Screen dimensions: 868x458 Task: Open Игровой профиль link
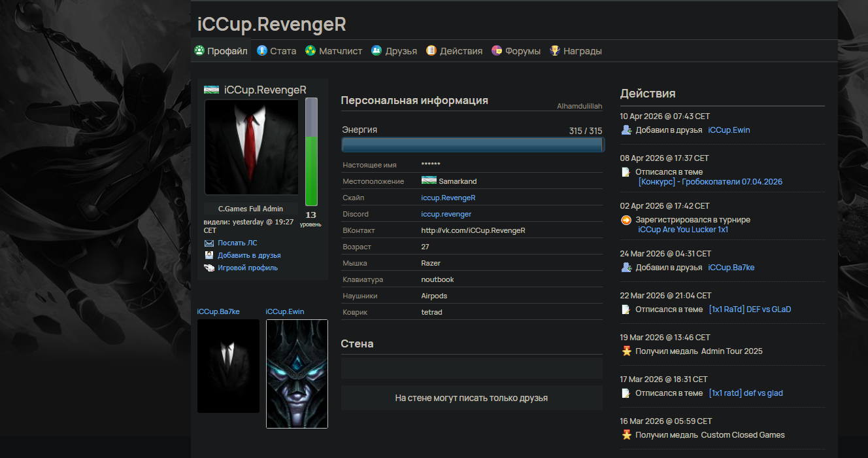(x=248, y=268)
